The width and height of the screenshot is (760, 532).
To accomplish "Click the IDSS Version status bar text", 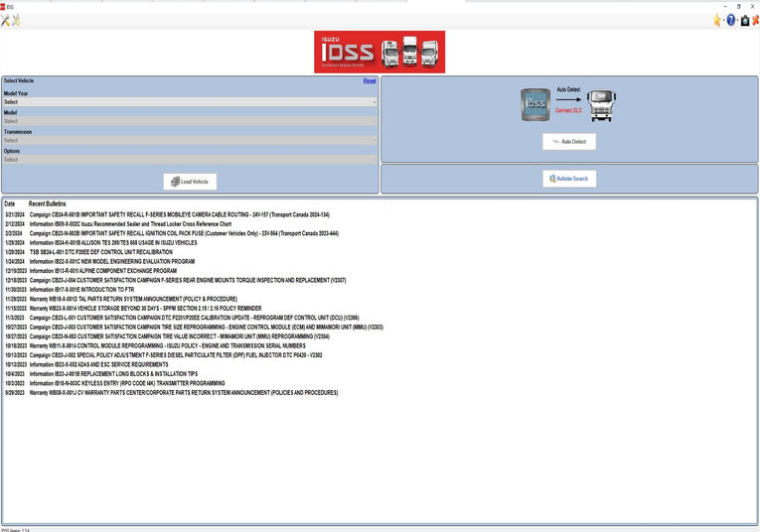I will (15, 530).
